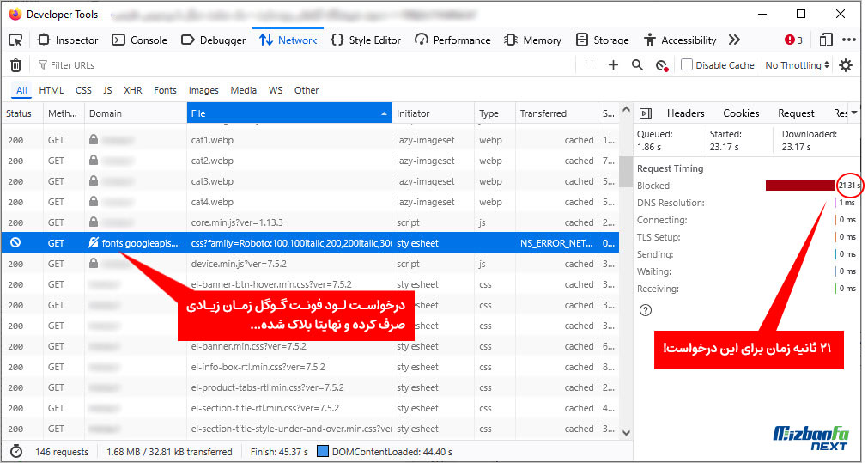The height and width of the screenshot is (463, 868).
Task: Select the device.min.js?ver=7.5.2 request
Action: point(309,264)
